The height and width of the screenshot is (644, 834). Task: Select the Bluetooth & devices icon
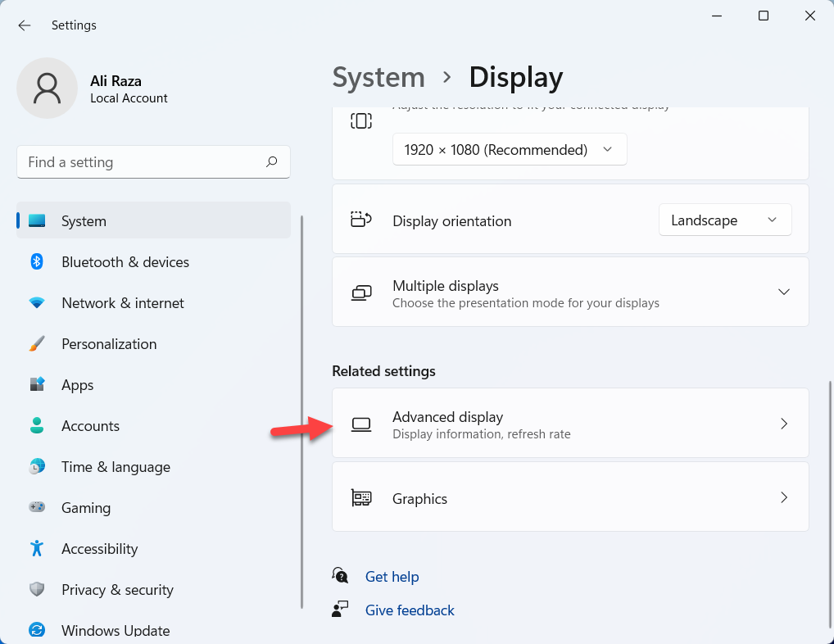pos(37,261)
